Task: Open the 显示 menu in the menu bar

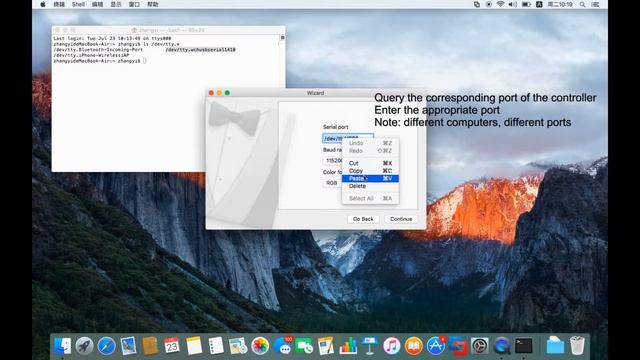Action: click(x=116, y=4)
